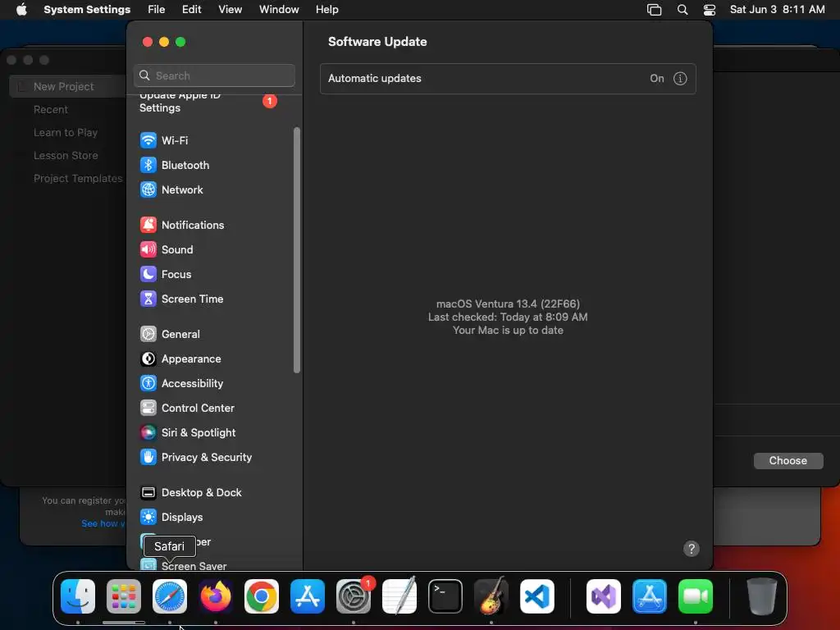Click the date and time display
This screenshot has height=630, width=840.
coord(777,10)
